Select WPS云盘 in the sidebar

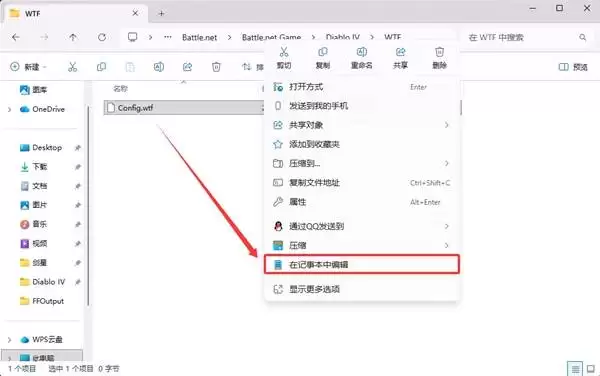point(41,339)
